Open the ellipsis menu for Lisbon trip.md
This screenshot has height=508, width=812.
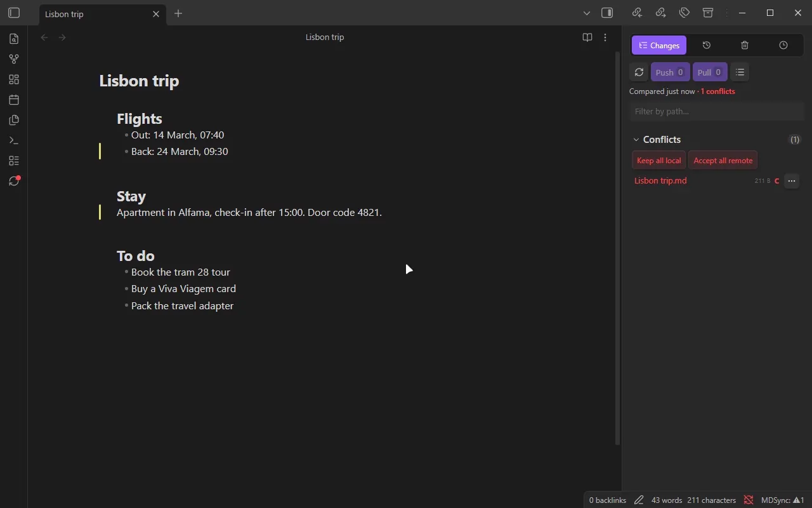tap(791, 181)
